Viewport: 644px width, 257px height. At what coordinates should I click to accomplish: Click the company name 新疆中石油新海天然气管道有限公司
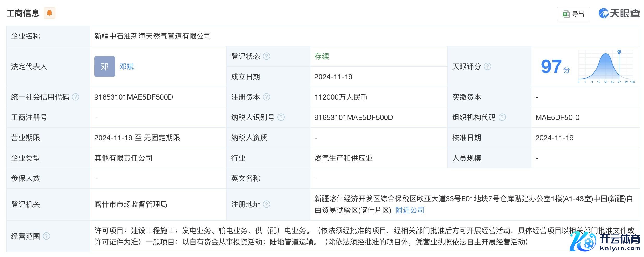click(153, 36)
